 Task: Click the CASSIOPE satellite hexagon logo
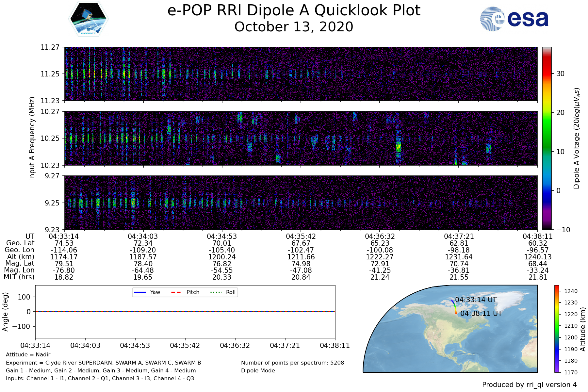coord(89,19)
